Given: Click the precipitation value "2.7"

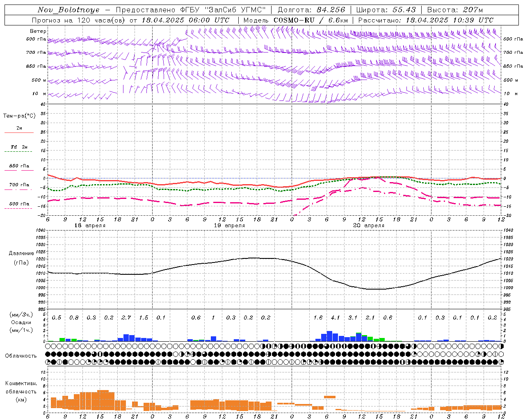Looking at the screenshot, I should point(126,317).
